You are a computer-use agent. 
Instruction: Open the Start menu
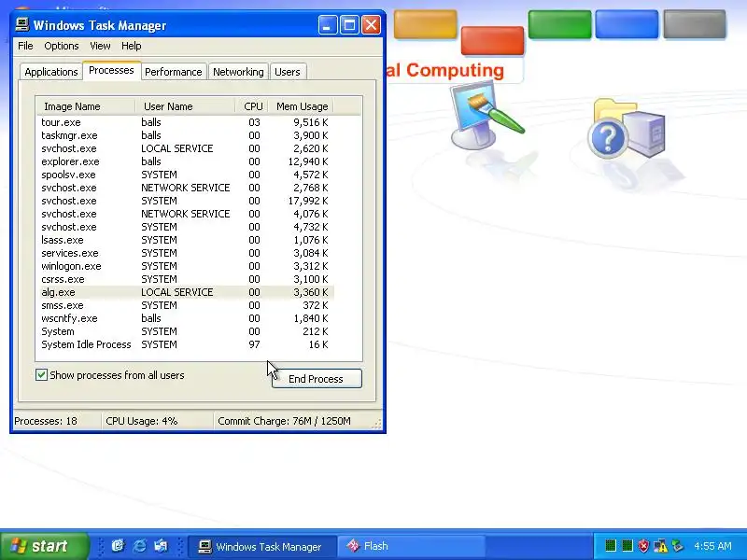point(44,546)
